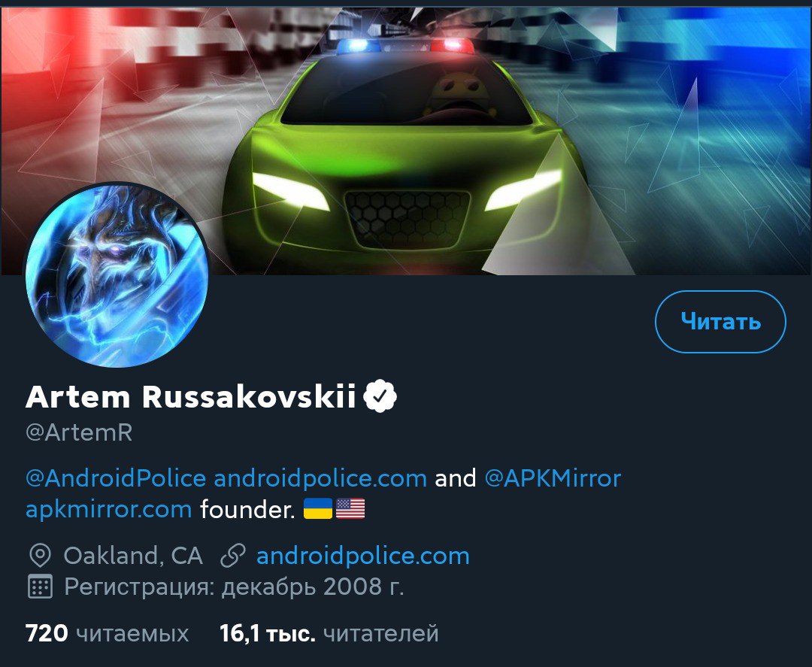
Task: Click the Oakland, CA location text
Action: 133,556
